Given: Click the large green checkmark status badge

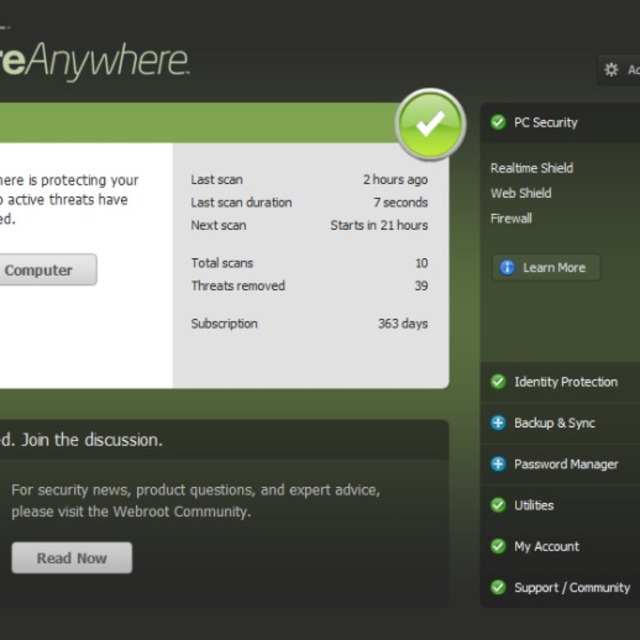Looking at the screenshot, I should (x=430, y=125).
